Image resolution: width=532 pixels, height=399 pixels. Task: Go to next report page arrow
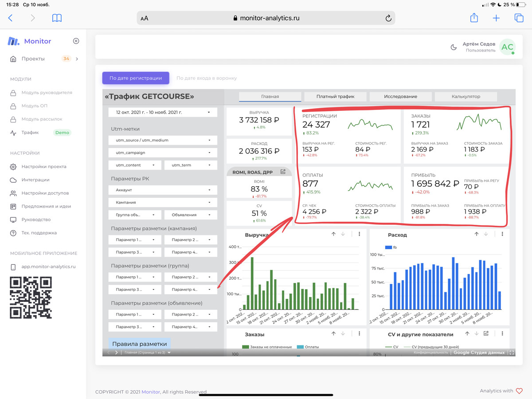(x=117, y=352)
